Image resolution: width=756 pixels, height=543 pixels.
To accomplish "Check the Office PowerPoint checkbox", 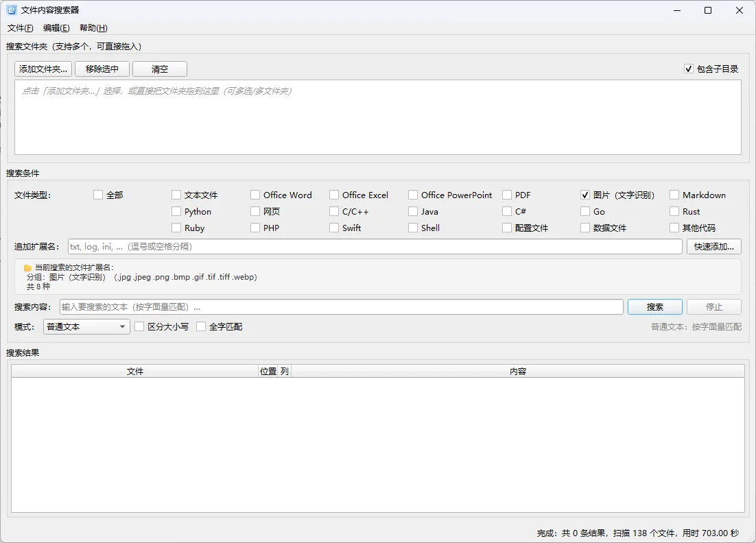I will [x=413, y=195].
